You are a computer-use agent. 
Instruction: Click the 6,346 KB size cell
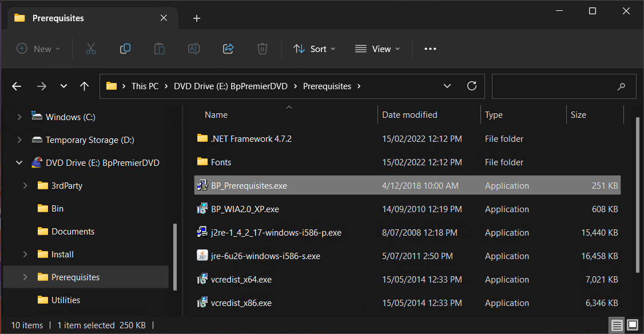tap(602, 303)
